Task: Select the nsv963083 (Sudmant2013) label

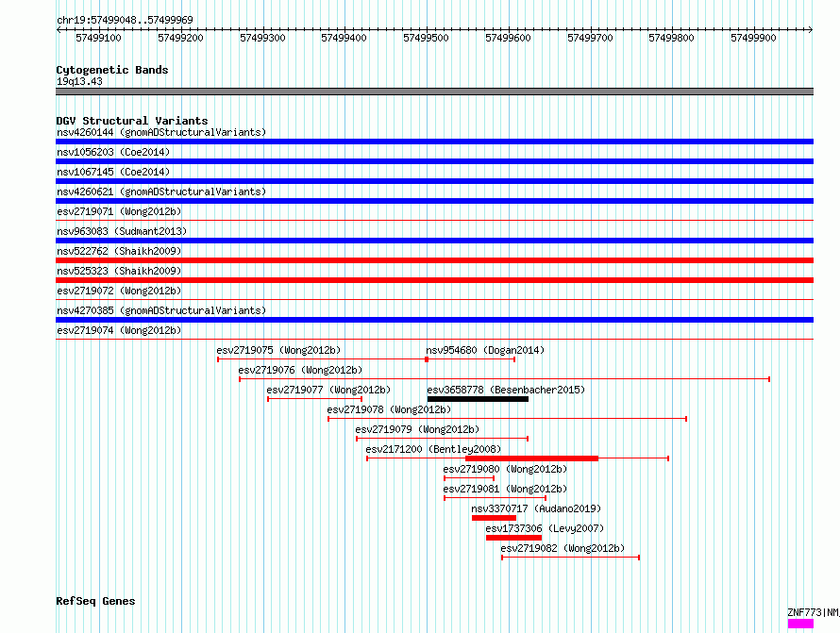Action: point(122,231)
